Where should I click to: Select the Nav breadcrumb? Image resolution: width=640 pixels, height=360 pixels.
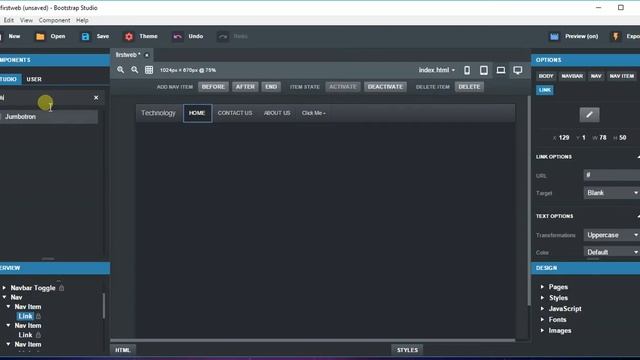pos(596,76)
